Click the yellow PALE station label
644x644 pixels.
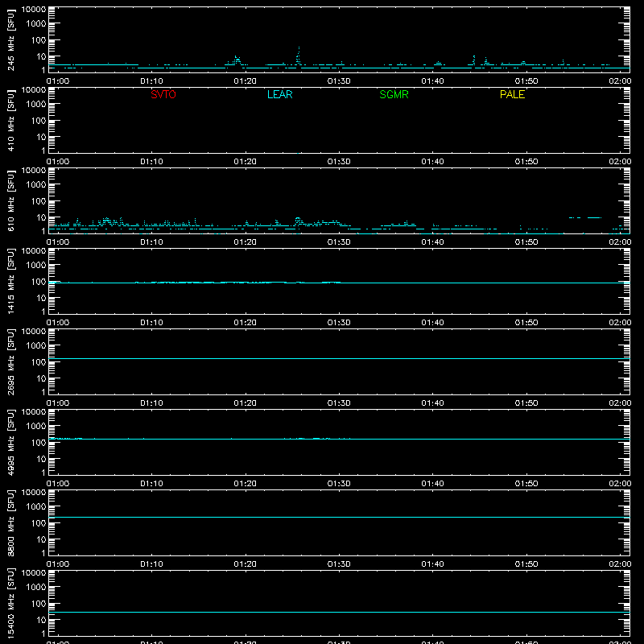point(512,94)
